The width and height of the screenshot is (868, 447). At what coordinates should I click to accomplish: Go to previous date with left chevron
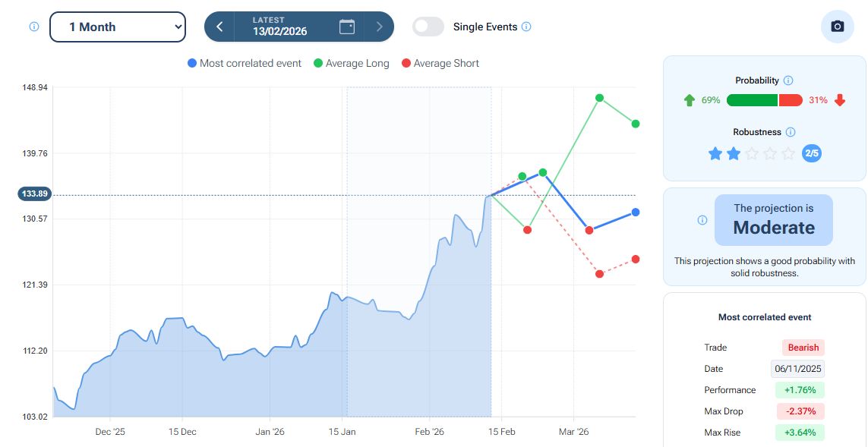[x=219, y=27]
